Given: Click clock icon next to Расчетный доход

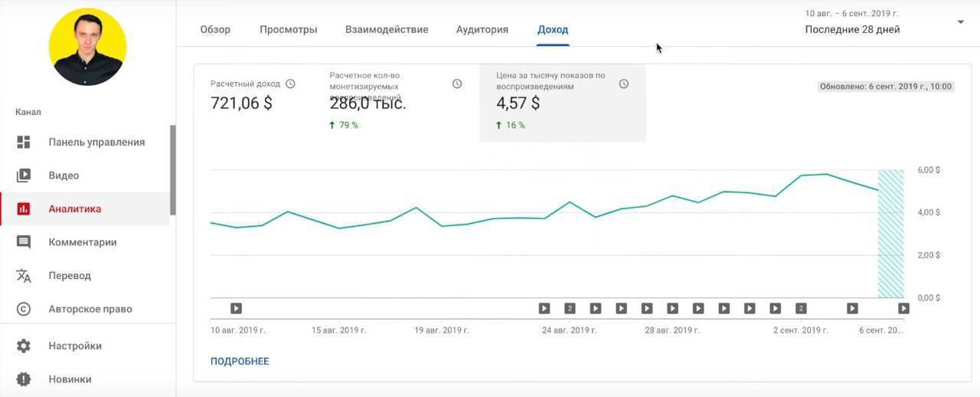Looking at the screenshot, I should [290, 84].
